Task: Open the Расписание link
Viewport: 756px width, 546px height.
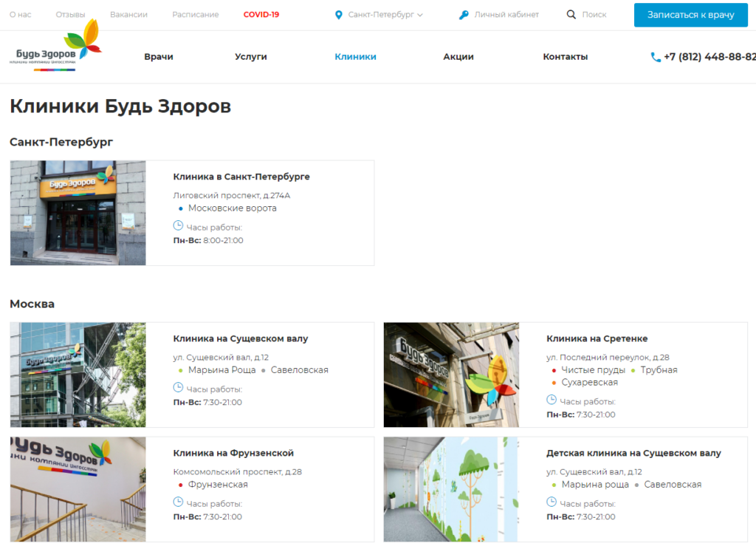Action: (196, 15)
